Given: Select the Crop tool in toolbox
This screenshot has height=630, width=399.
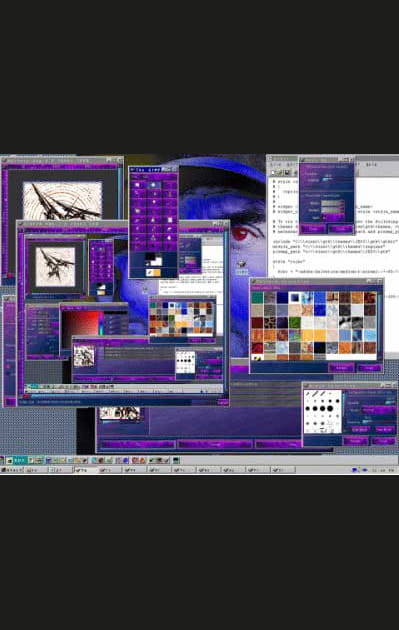Looking at the screenshot, I should (x=170, y=202).
